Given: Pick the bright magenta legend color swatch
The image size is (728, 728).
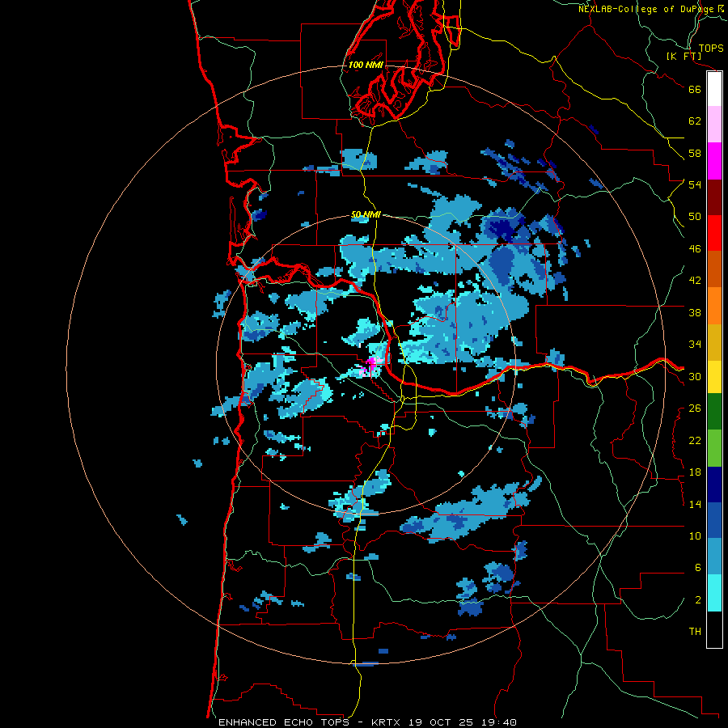Looking at the screenshot, I should 714,161.
